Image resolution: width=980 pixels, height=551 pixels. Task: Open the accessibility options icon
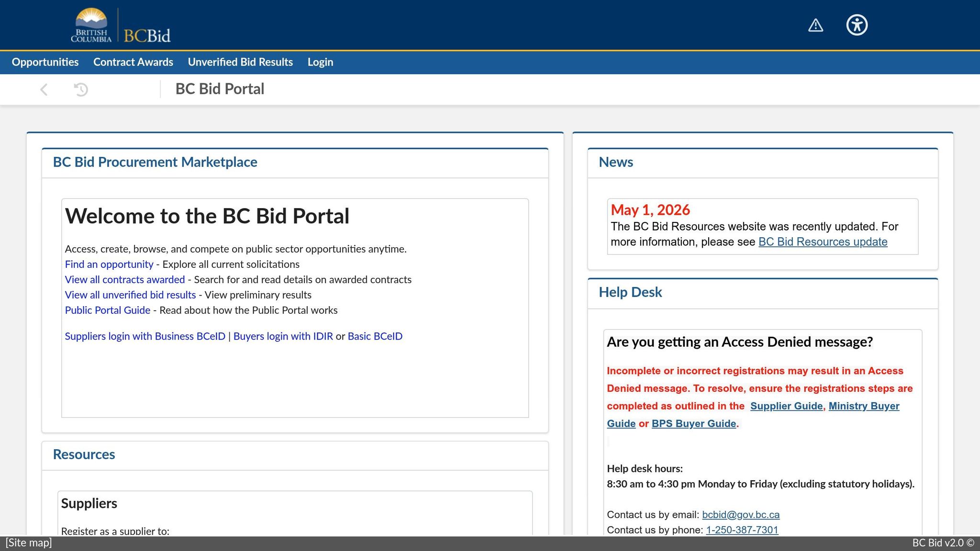point(857,25)
